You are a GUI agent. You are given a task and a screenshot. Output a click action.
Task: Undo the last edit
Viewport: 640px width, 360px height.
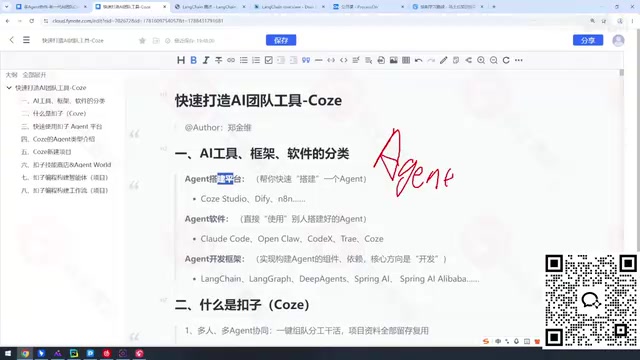pos(418,60)
